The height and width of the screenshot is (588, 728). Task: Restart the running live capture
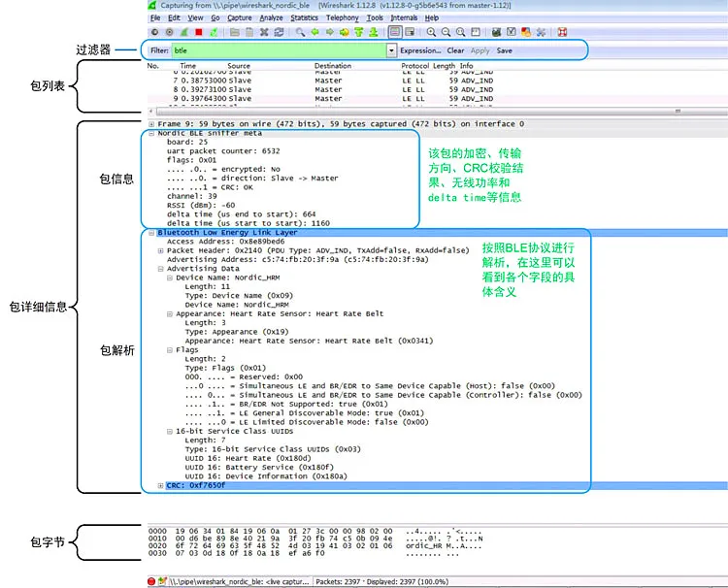[214, 32]
